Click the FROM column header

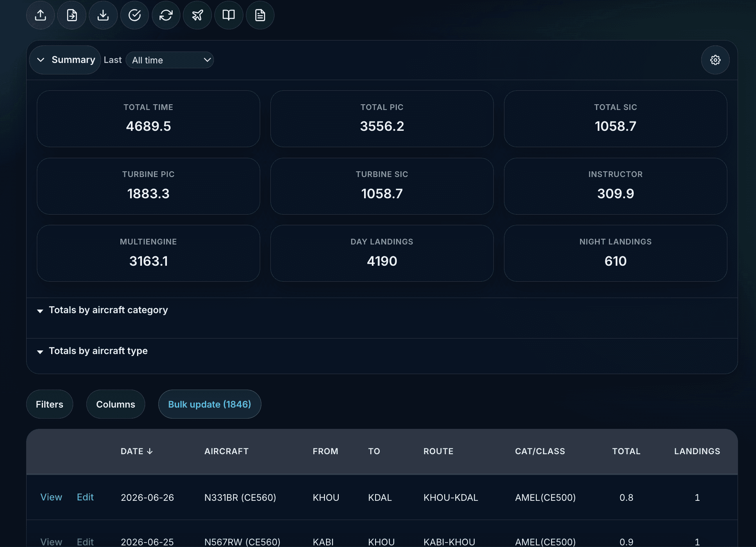[326, 451]
